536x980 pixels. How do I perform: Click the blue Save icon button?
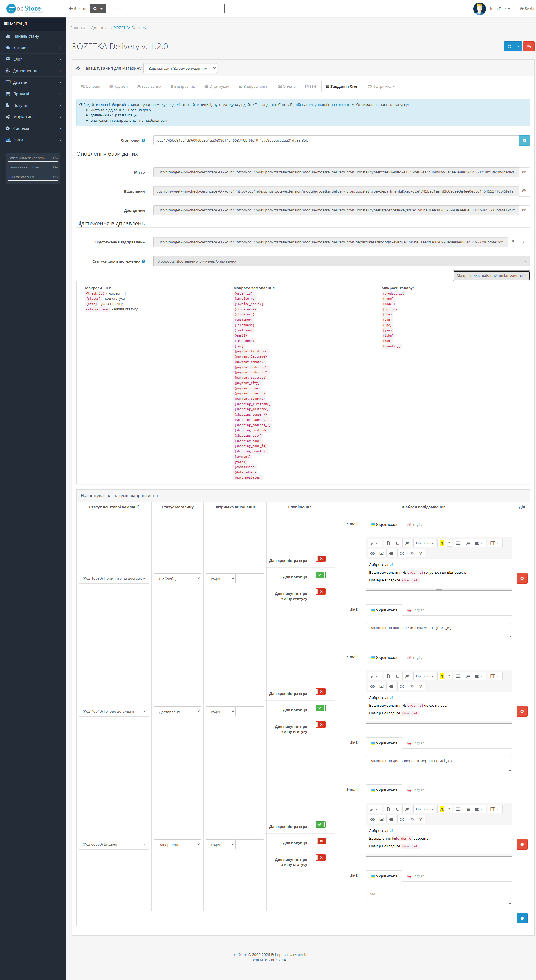(x=509, y=46)
